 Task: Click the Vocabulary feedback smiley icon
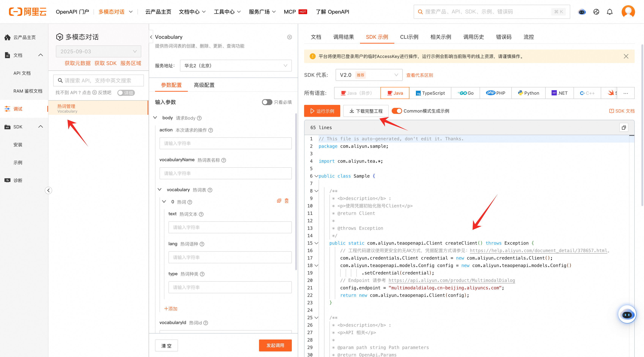[290, 37]
